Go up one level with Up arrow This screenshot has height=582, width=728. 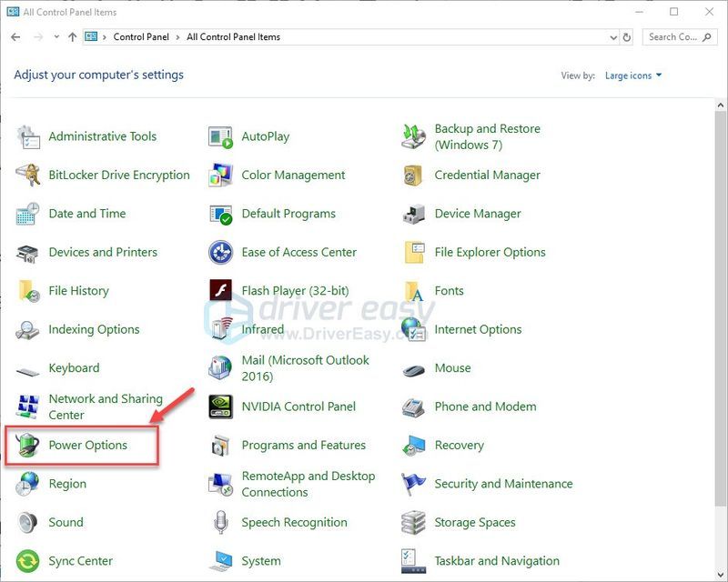(73, 37)
